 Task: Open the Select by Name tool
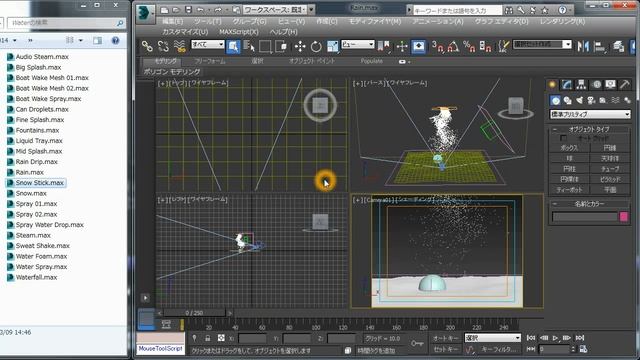(x=249, y=46)
